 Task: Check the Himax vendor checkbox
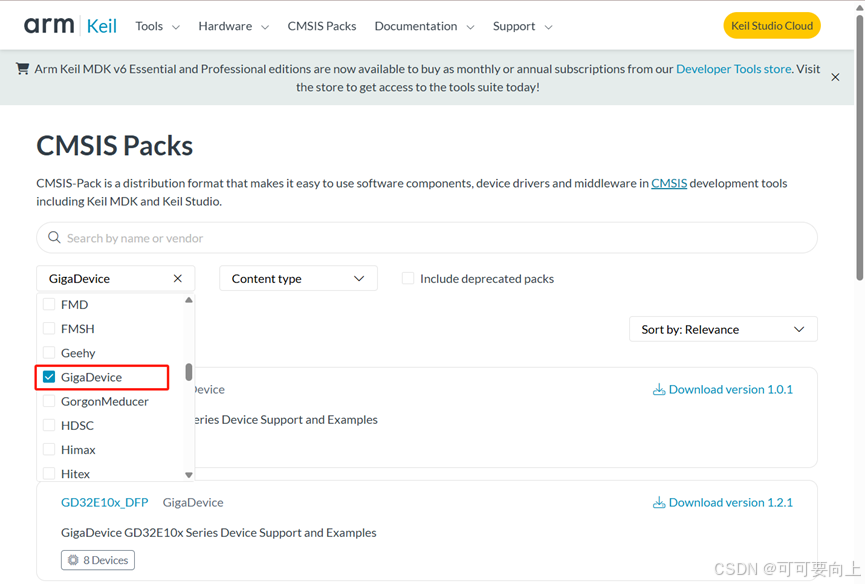[x=49, y=450]
